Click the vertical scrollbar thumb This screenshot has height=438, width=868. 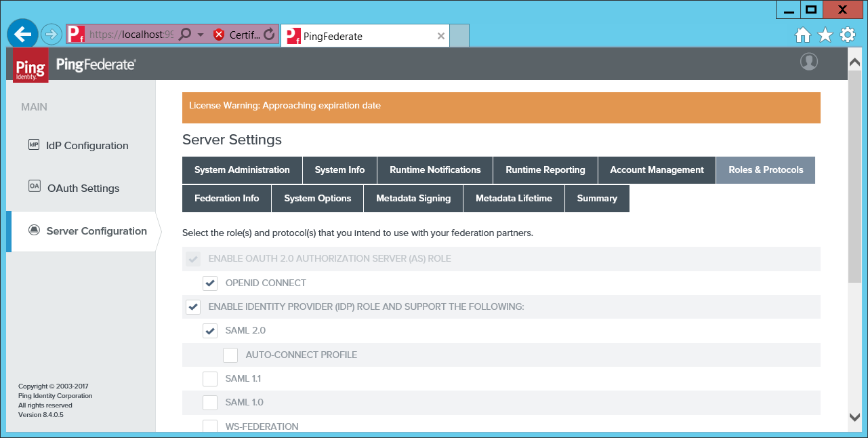[x=854, y=175]
